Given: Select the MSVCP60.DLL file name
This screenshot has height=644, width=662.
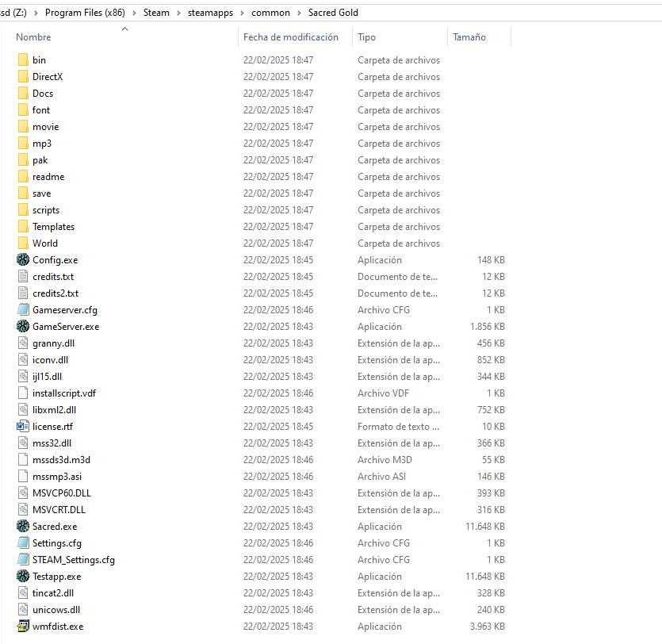Looking at the screenshot, I should pyautogui.click(x=62, y=493).
